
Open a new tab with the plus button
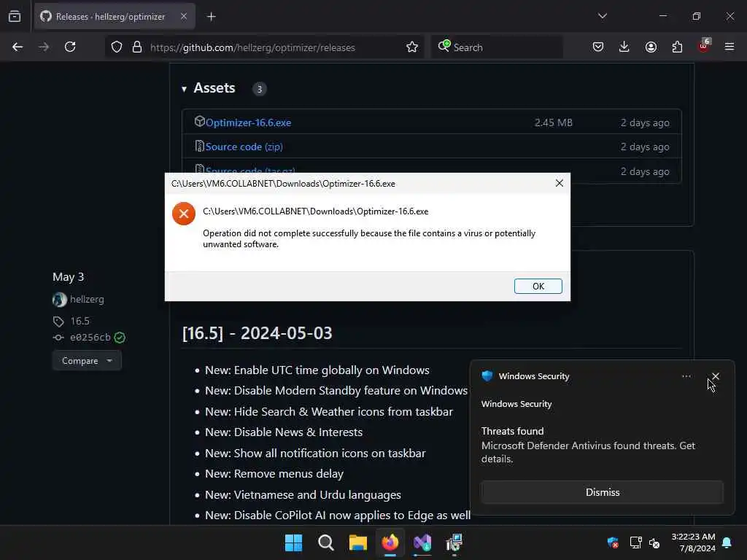tap(211, 17)
